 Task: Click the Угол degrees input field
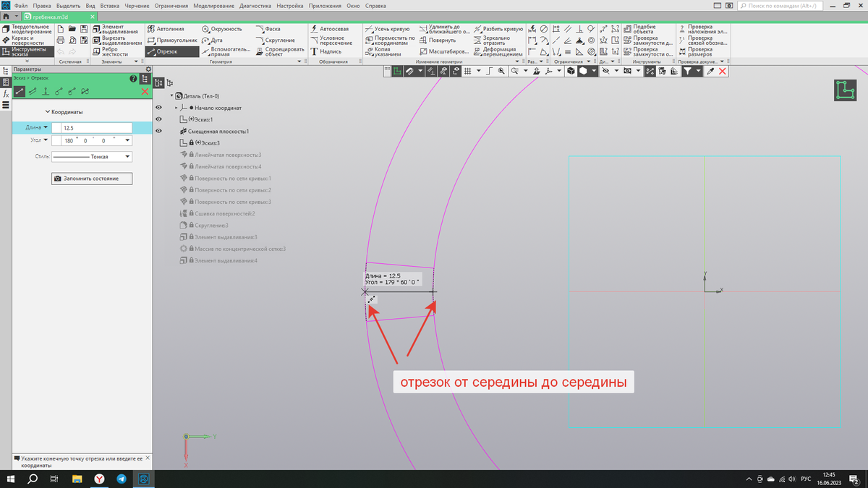tap(69, 141)
